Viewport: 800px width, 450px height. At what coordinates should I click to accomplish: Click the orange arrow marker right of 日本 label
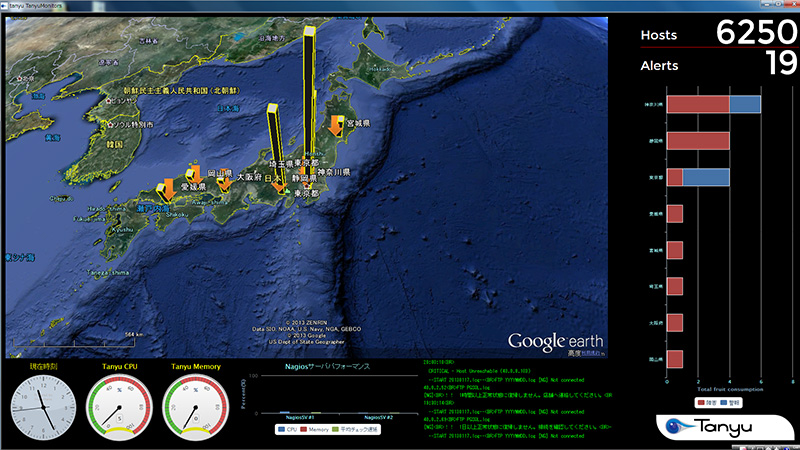click(x=280, y=185)
